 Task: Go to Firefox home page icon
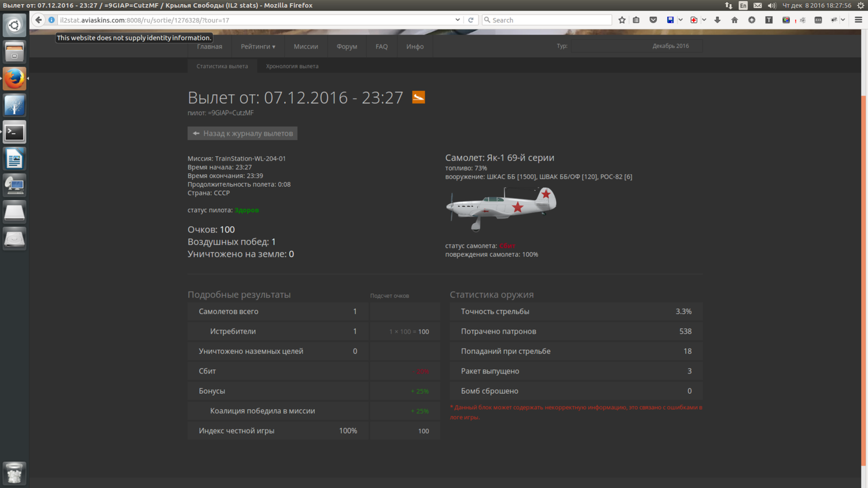(x=734, y=20)
